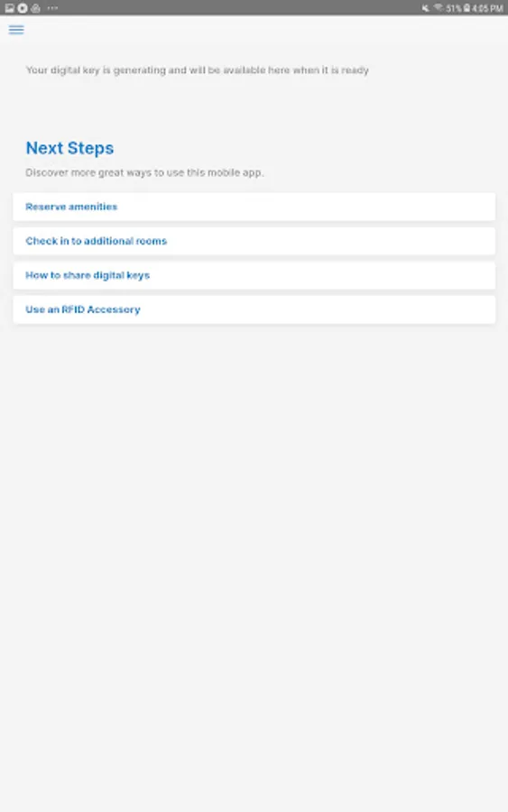Tap the Discover more great ways subtitle
Image resolution: width=508 pixels, height=812 pixels.
point(144,172)
